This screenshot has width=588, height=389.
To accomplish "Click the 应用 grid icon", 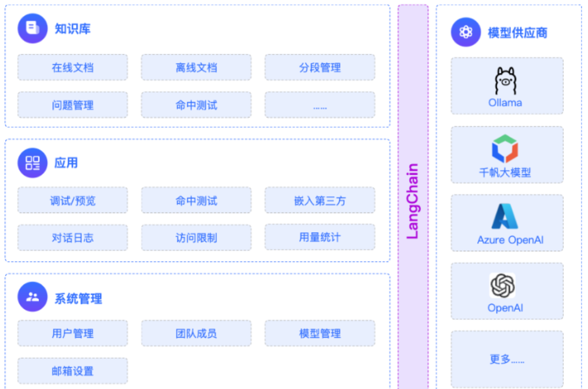I will pyautogui.click(x=33, y=163).
